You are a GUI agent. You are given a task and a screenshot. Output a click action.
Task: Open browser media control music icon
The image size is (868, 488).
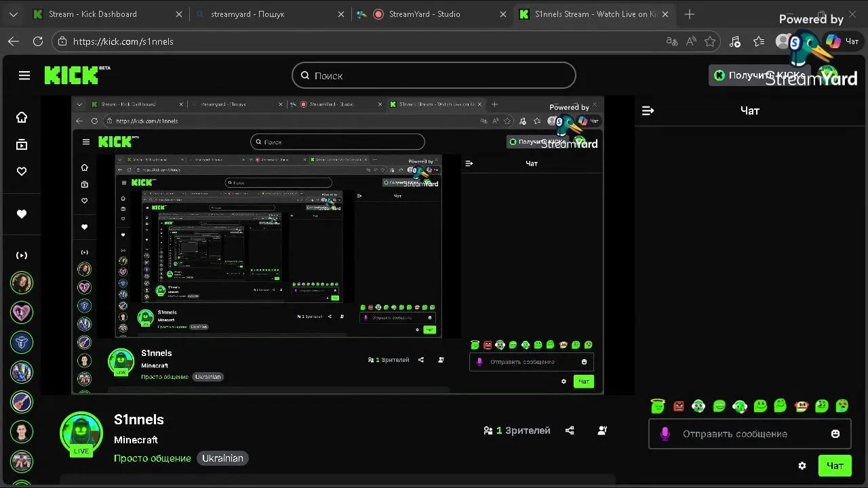735,41
